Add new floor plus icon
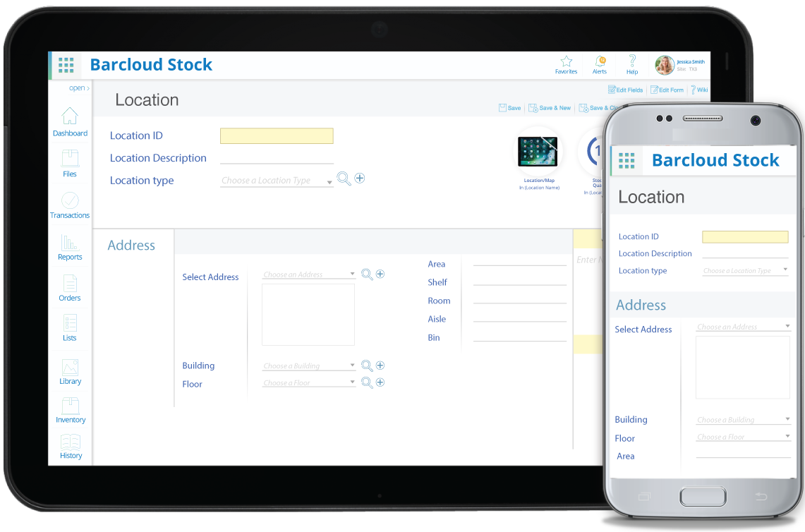 [x=380, y=382]
